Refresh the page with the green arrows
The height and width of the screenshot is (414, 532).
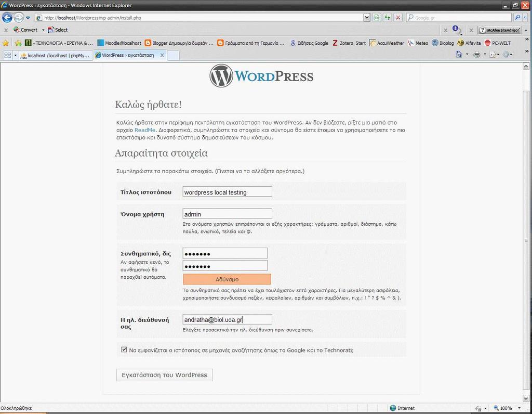point(387,18)
